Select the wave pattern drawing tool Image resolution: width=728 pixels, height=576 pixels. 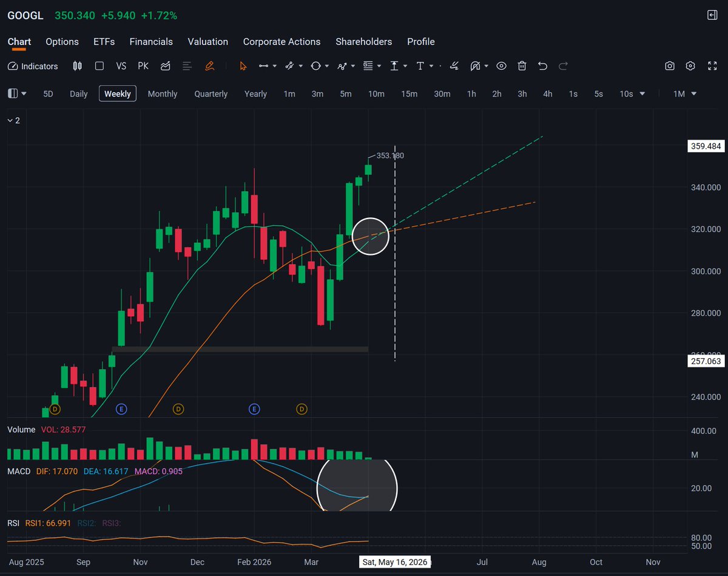click(342, 66)
